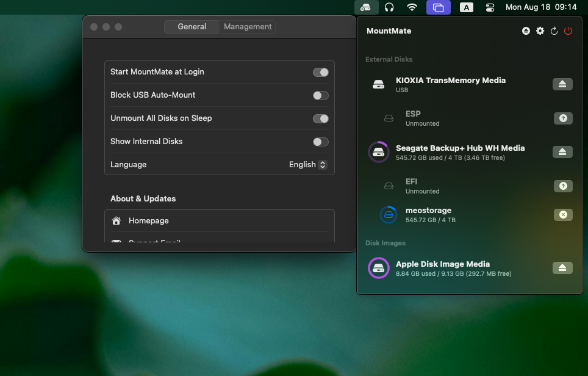Eject all disks in MountMate header
The image size is (588, 376).
tap(526, 31)
